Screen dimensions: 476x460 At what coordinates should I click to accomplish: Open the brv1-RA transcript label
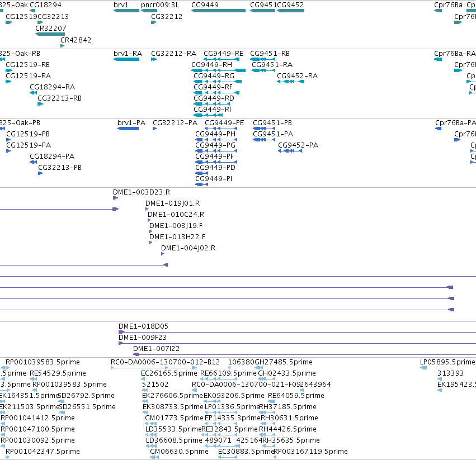[x=128, y=54]
